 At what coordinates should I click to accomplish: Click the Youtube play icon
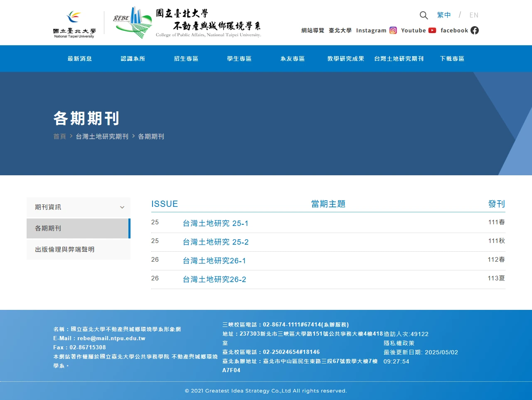click(432, 30)
